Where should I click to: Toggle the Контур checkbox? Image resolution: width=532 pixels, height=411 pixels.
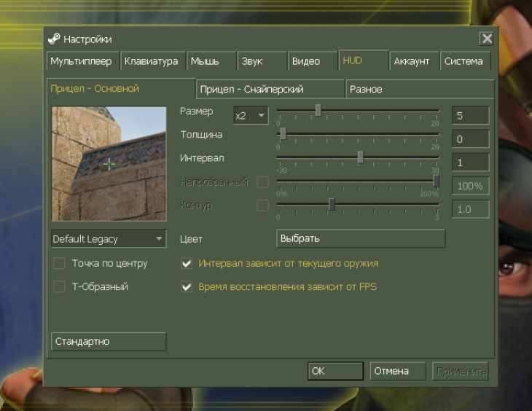click(263, 205)
